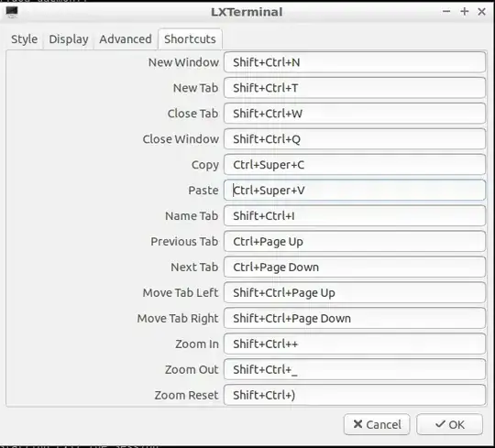Click the Move Tab Left shortcut field
The height and width of the screenshot is (448, 495).
[355, 292]
